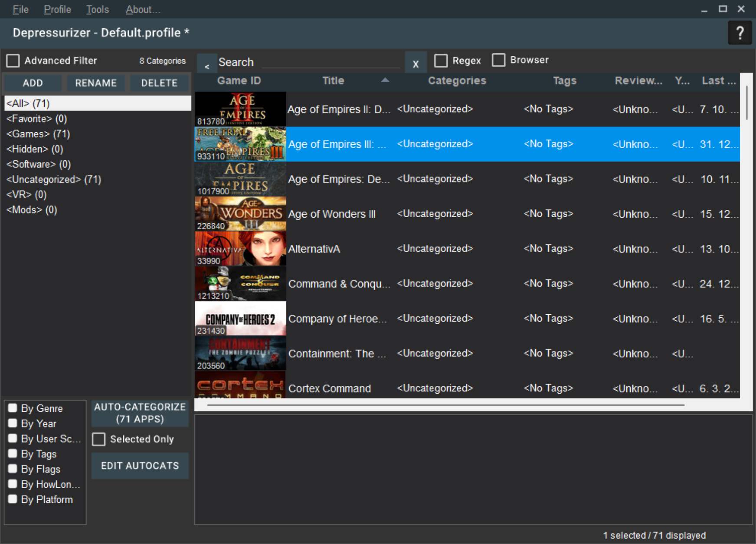Open the Tools menu
The width and height of the screenshot is (756, 544).
[97, 10]
